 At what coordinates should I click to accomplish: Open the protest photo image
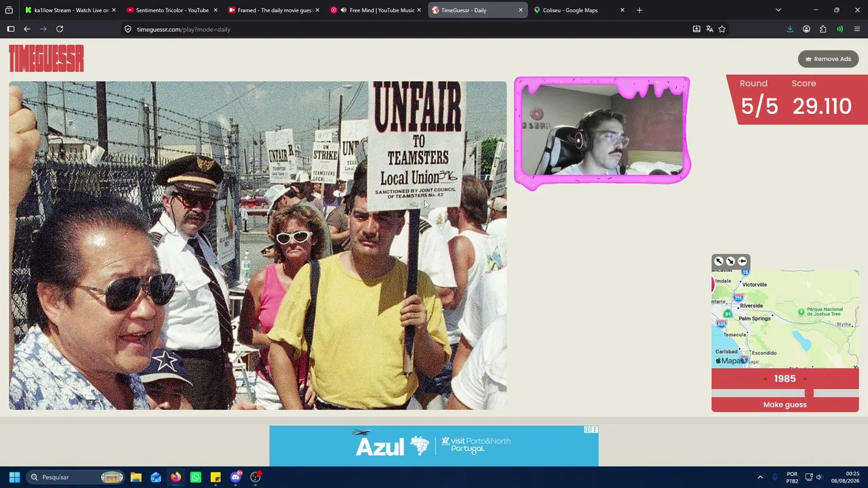[x=258, y=245]
